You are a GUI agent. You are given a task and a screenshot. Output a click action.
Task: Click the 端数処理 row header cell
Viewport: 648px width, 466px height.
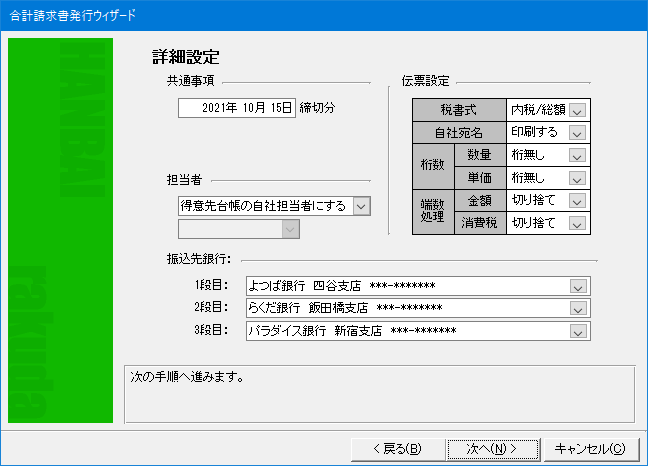pyautogui.click(x=433, y=212)
